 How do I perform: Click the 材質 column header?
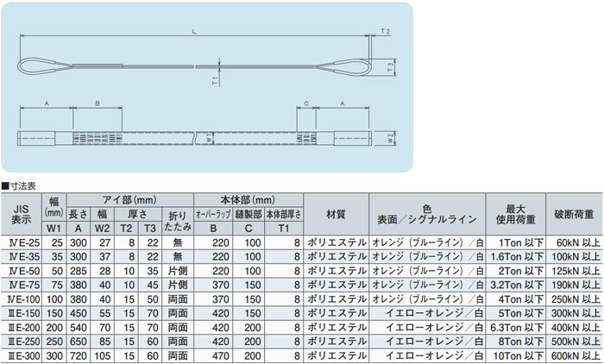(x=337, y=213)
